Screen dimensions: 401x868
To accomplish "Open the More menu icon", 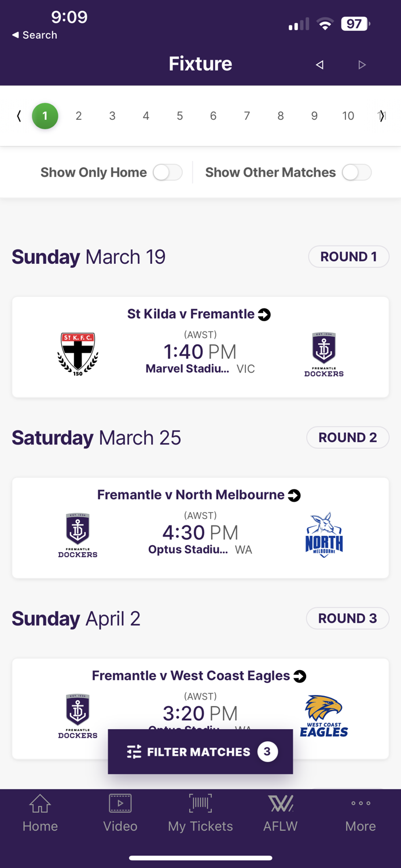I will click(x=360, y=803).
